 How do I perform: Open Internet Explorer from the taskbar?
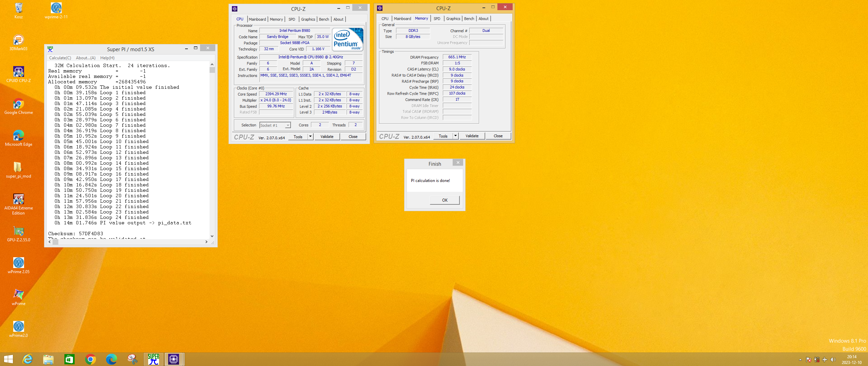tap(27, 359)
